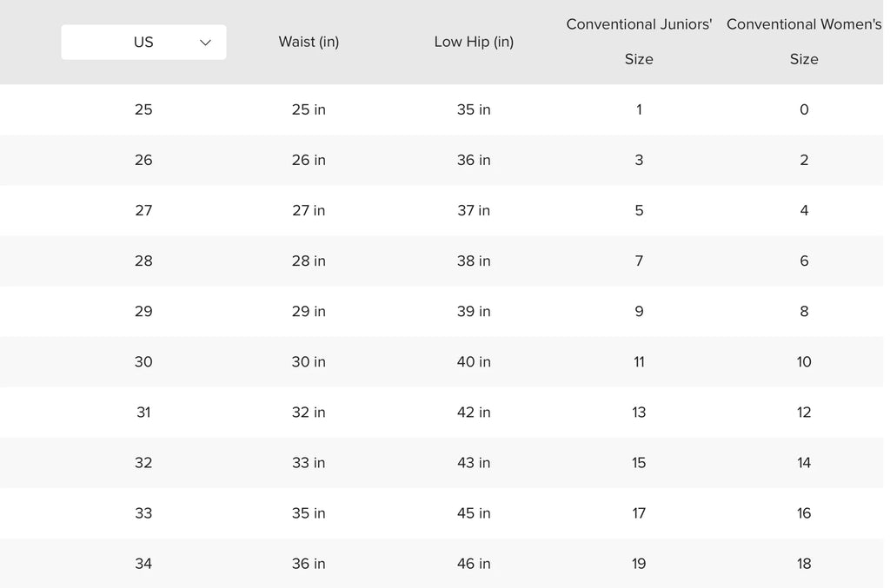Click the Low Hip (in) column header
Viewport: 890px width, 588px height.
(x=474, y=42)
